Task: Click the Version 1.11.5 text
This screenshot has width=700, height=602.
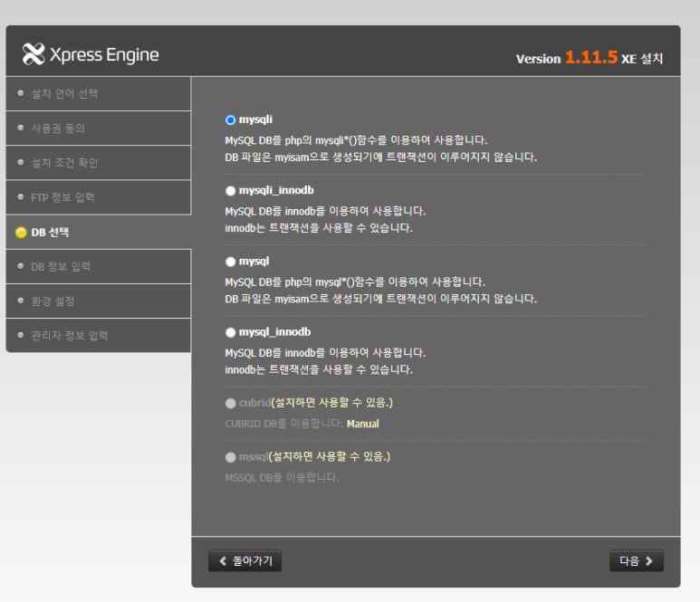Action: [x=567, y=58]
